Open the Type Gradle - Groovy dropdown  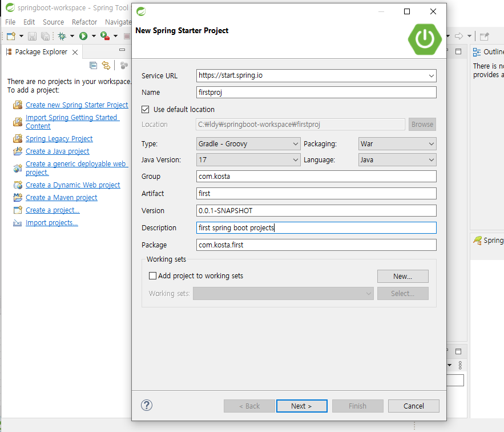248,144
